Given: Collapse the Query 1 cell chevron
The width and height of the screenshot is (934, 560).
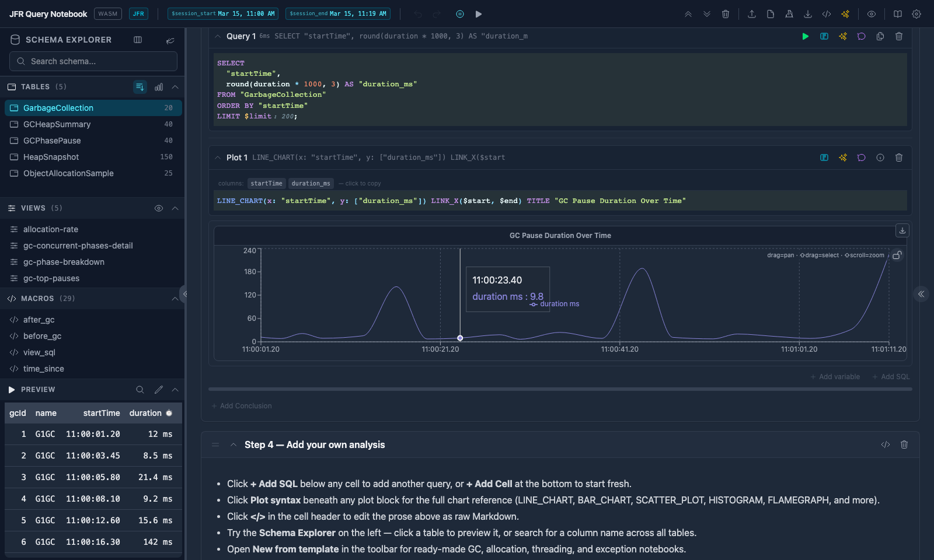Looking at the screenshot, I should coord(218,36).
